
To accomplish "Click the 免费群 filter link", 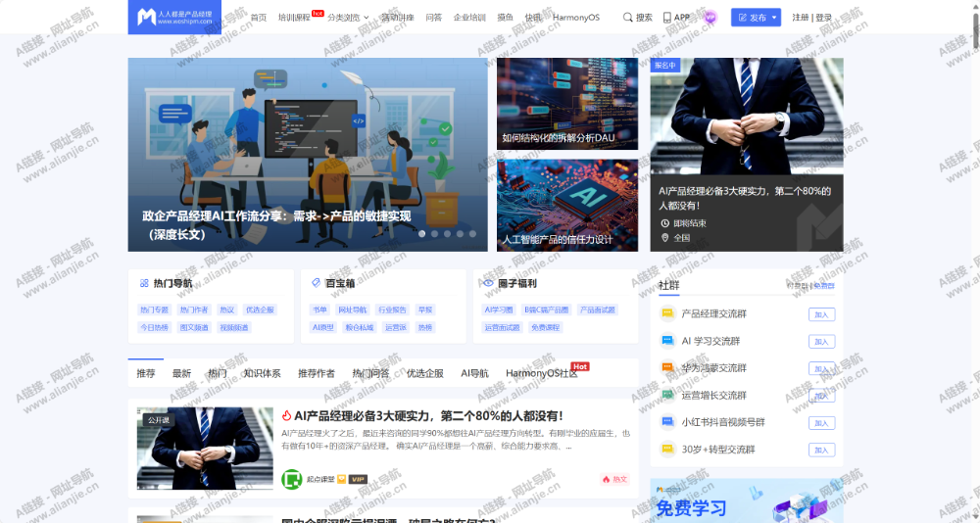I will (824, 286).
